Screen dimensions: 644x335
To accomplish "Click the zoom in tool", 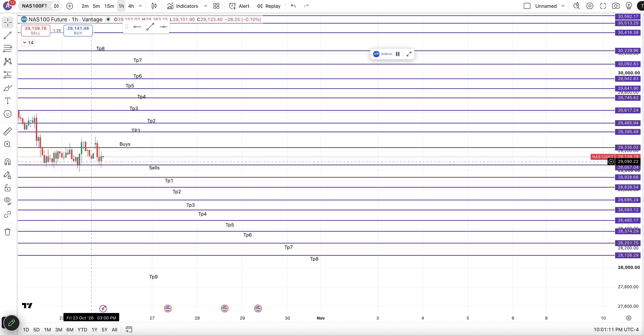I will (x=8, y=144).
